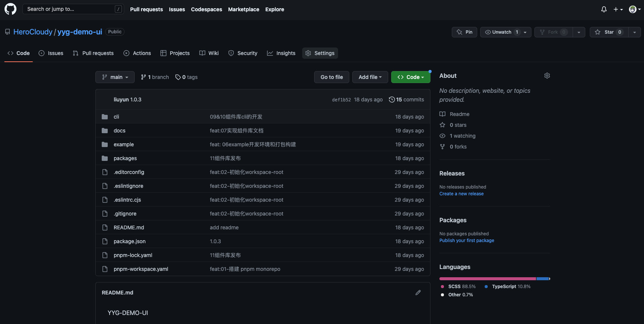Expand the Star lists dropdown arrow
Screen dimensions: 644x324
634,32
